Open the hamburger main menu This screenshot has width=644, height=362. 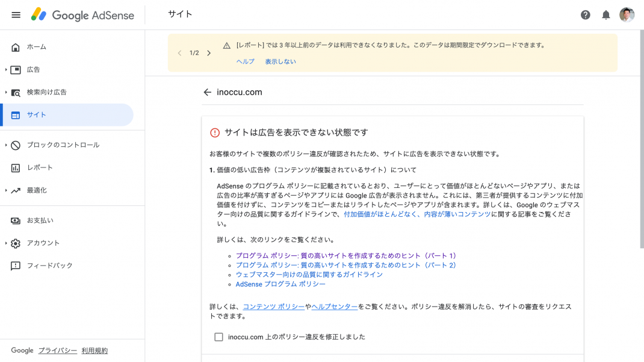pyautogui.click(x=16, y=15)
